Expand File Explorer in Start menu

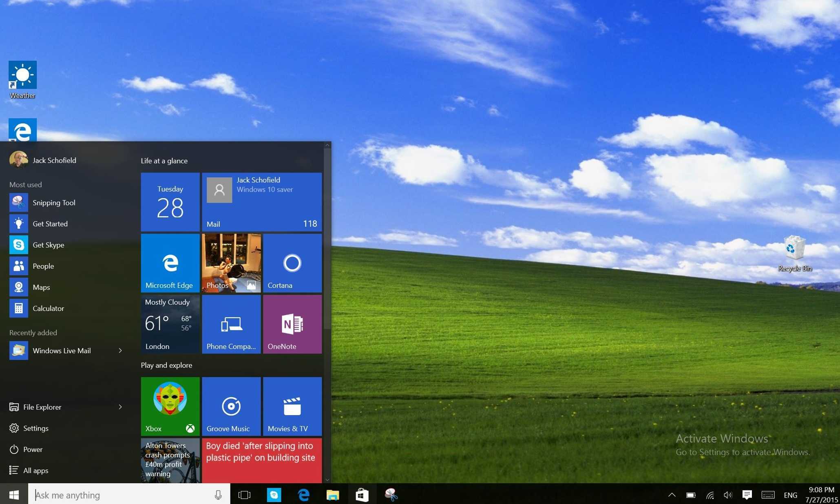pos(120,406)
